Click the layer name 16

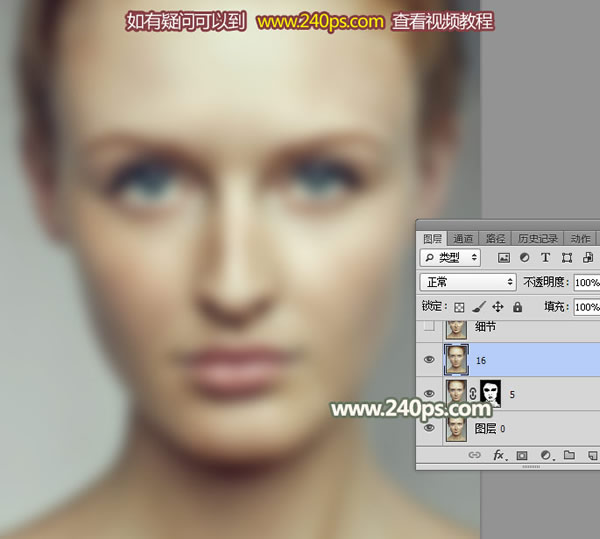coord(481,360)
